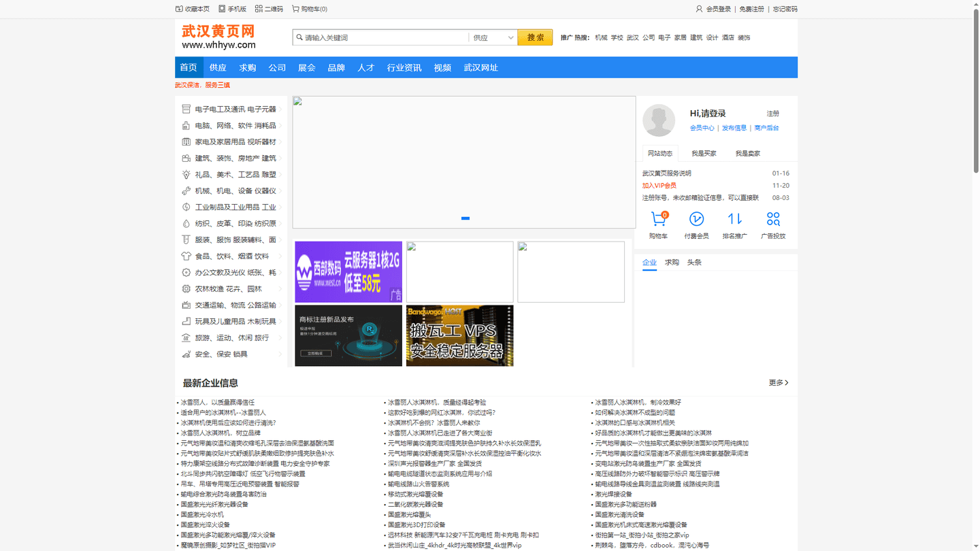Screen dimensions: 980x551
Task: Click the 电脑、网络、软件 category icon
Action: pos(186,125)
